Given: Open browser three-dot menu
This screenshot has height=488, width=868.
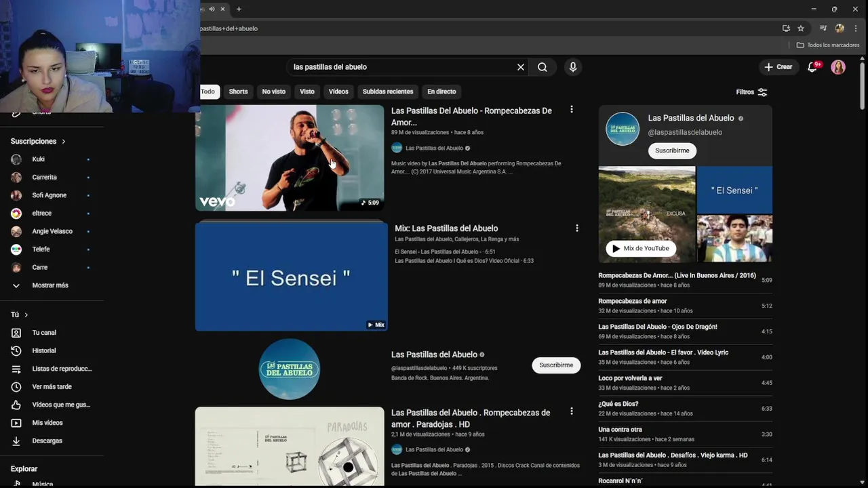Looking at the screenshot, I should [856, 28].
